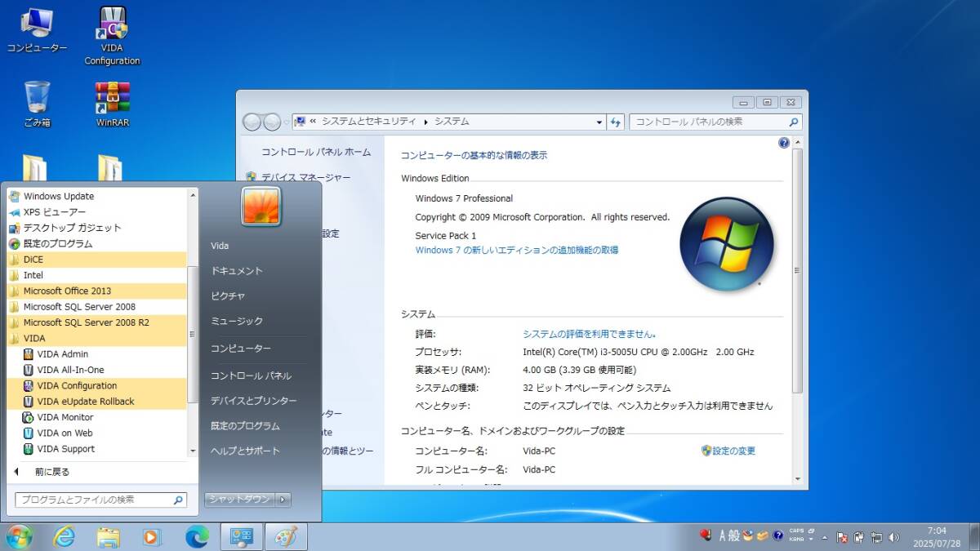Click the システムの評価を利用できません link

tap(590, 334)
